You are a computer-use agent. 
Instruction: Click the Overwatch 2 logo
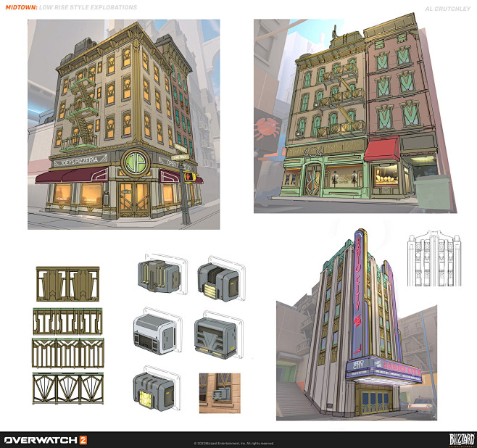46,440
